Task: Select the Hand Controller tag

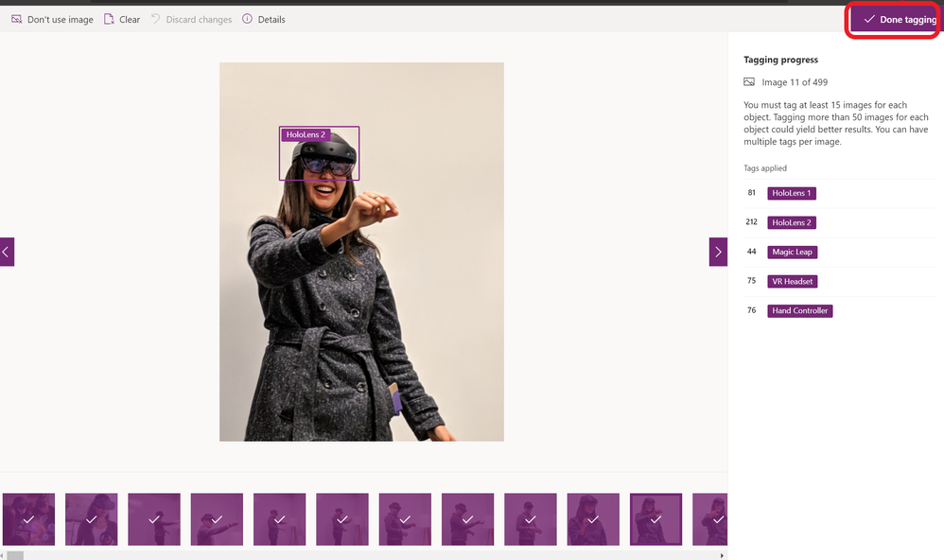Action: [x=799, y=310]
